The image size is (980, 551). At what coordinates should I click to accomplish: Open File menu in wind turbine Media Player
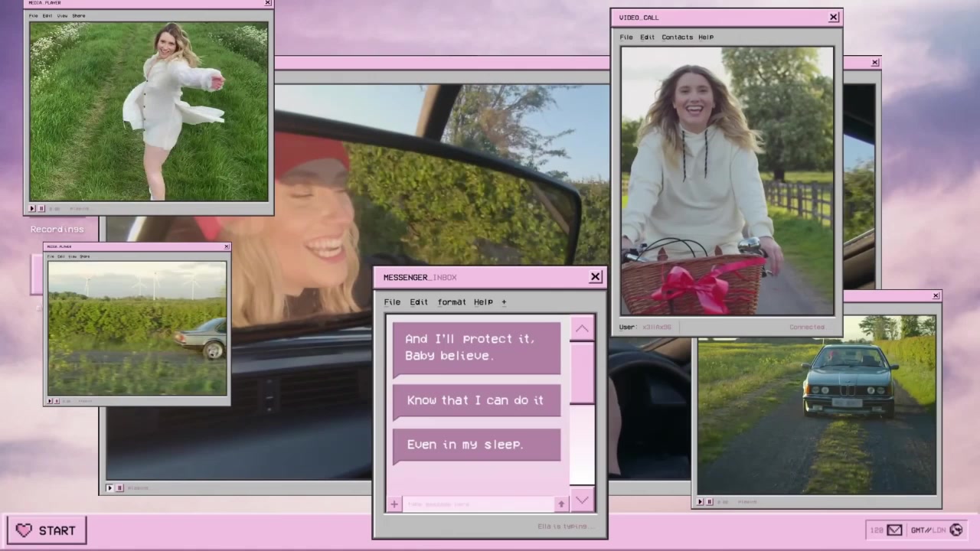pos(51,256)
